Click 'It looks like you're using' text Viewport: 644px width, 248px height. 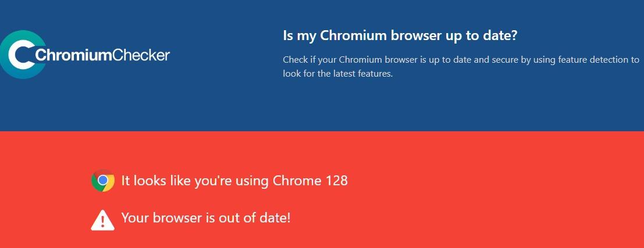[x=195, y=181]
